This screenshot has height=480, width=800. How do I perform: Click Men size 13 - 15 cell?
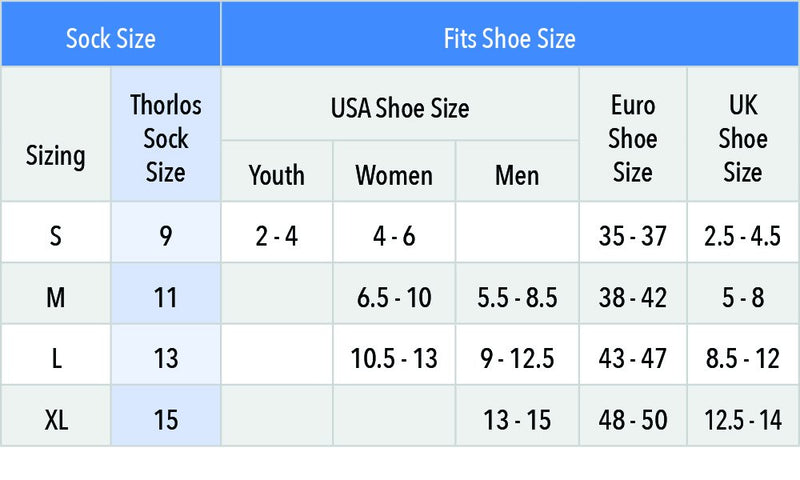pyautogui.click(x=517, y=416)
